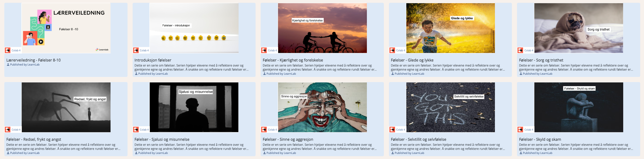Open the Lærerveiledning thumbnail image
This screenshot has width=644, height=159.
coord(66,28)
